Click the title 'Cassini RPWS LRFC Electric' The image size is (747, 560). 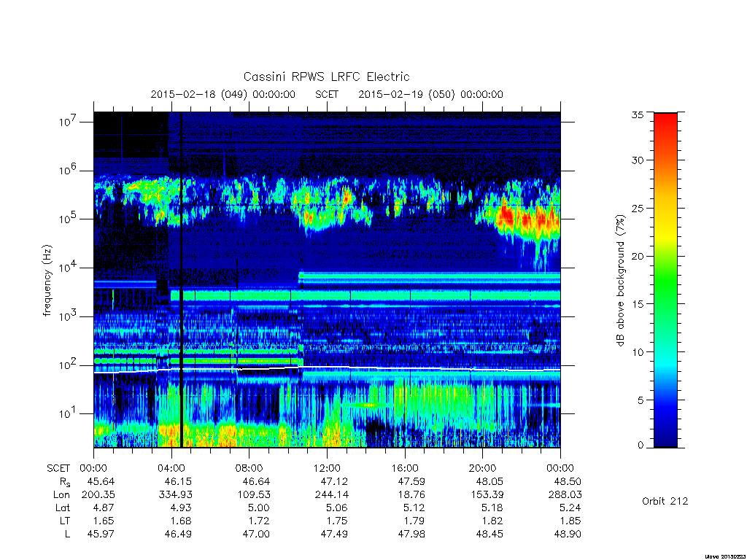(x=326, y=77)
